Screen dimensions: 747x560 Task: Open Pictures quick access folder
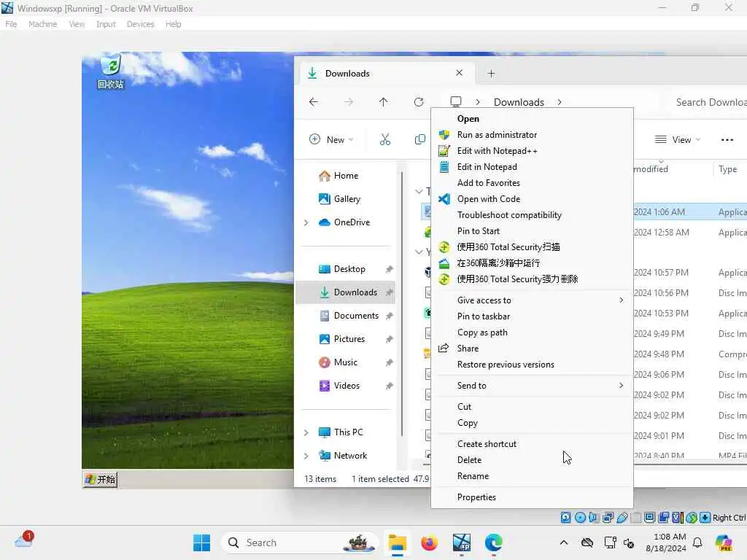pos(349,339)
